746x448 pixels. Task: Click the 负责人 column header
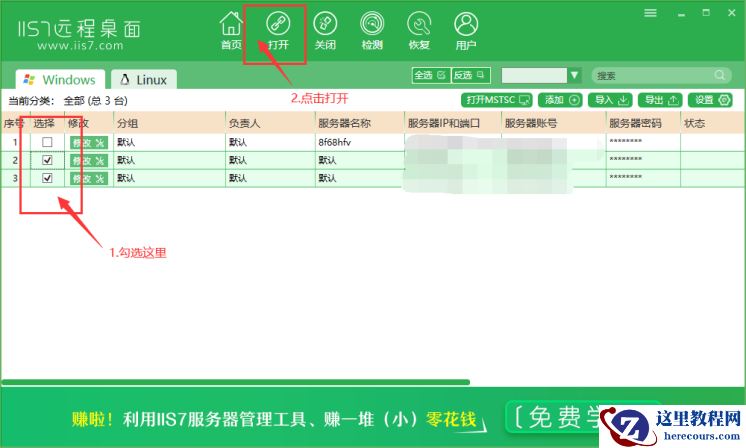tap(270, 123)
